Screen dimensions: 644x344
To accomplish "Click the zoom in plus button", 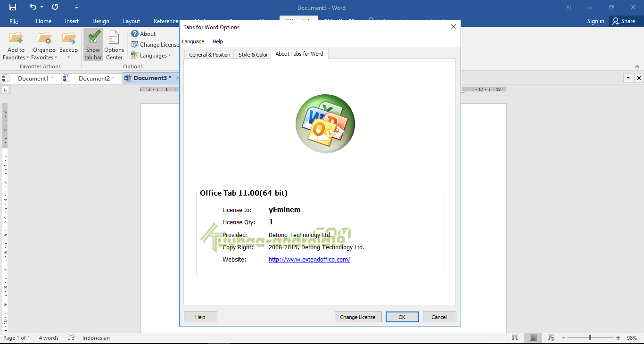I will 618,338.
